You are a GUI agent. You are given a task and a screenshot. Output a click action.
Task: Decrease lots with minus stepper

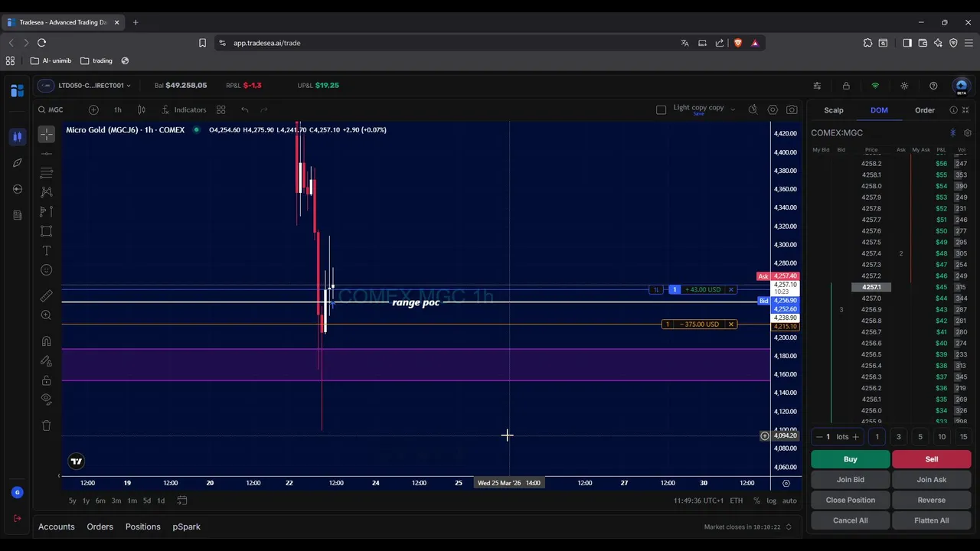pyautogui.click(x=819, y=437)
